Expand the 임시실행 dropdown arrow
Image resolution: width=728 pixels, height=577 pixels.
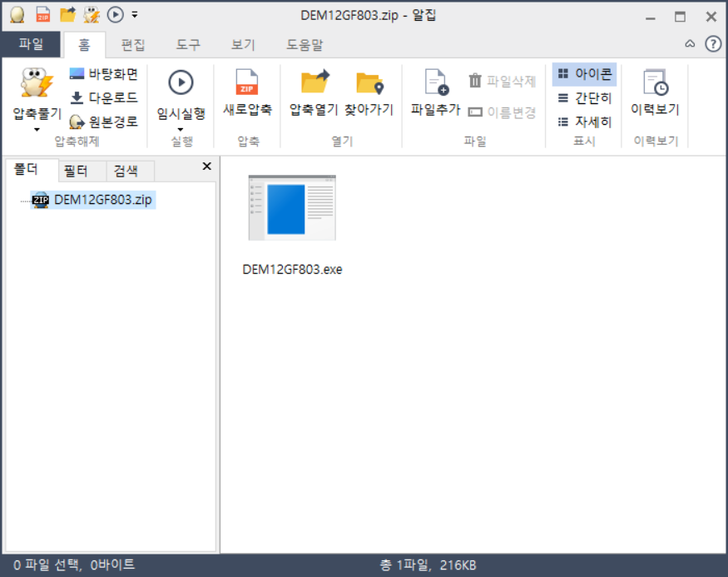tap(181, 130)
